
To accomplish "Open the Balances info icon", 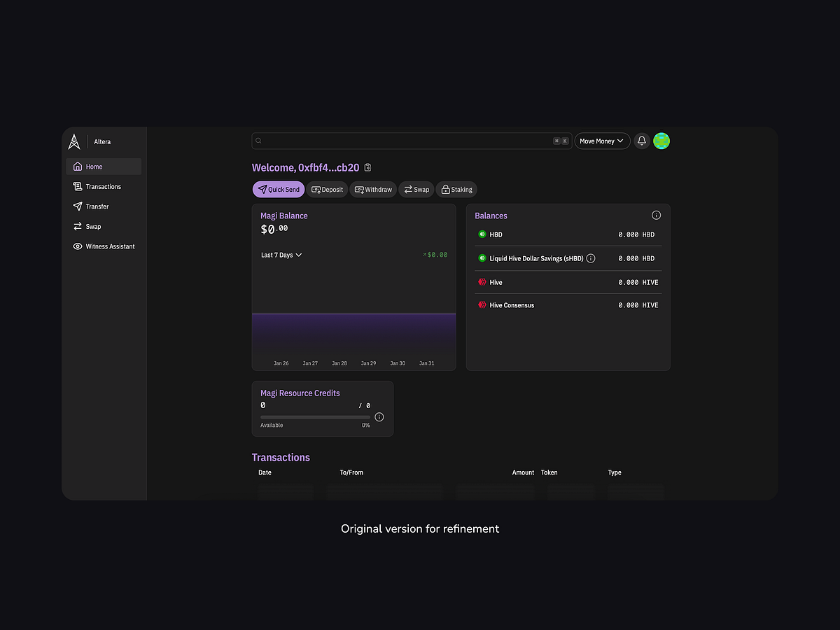I will tap(656, 215).
